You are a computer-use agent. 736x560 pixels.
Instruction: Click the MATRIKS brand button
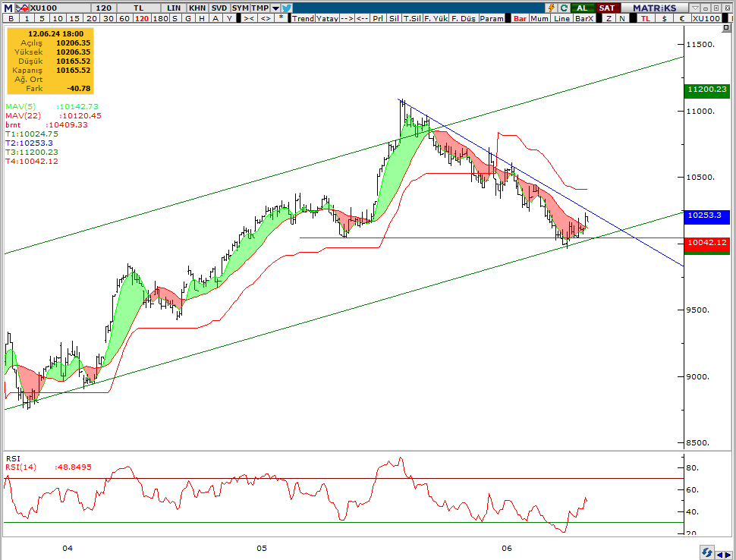[x=654, y=8]
